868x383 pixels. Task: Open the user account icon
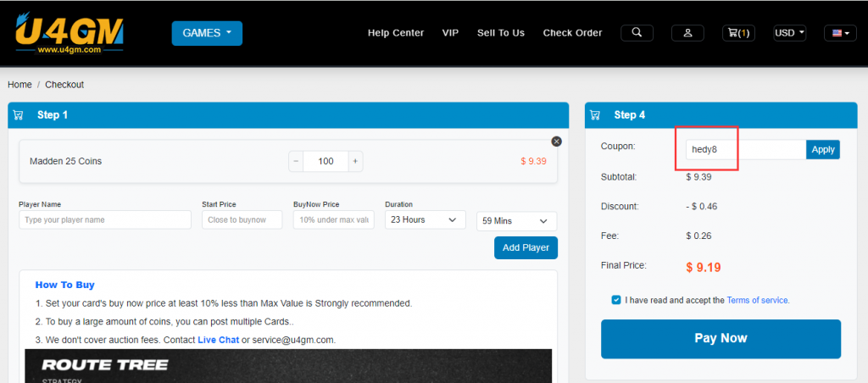[x=687, y=33]
